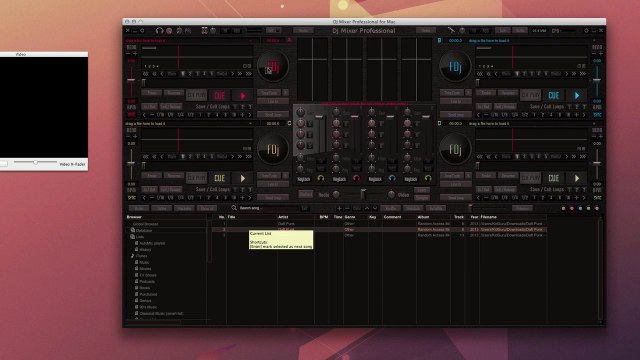The height and width of the screenshot is (360, 640).
Task: Toggle Keylock beside the blue headphone icon
Action: [375, 179]
